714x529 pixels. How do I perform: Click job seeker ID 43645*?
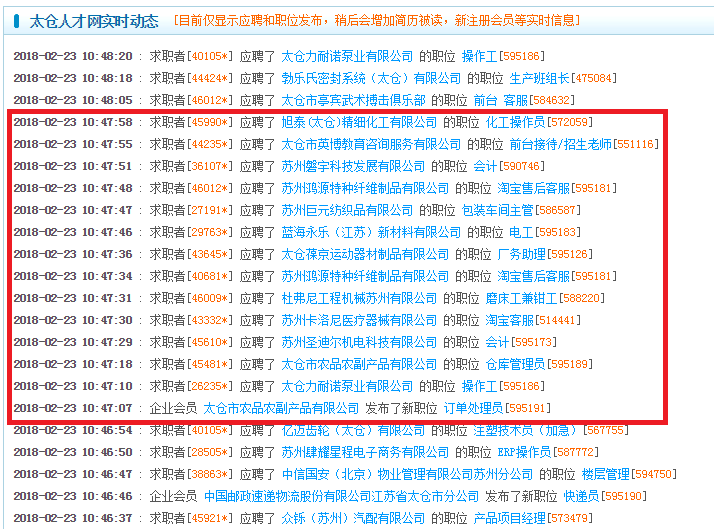click(x=209, y=254)
